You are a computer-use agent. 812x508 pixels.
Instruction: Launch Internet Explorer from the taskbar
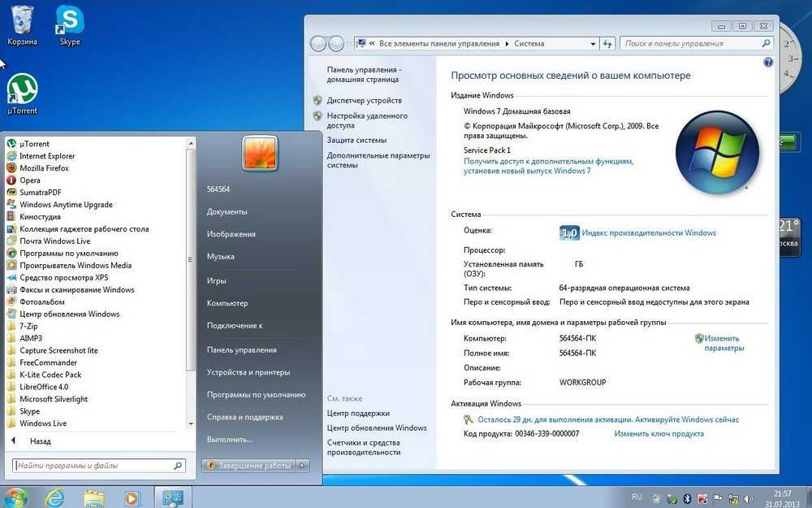[54, 497]
